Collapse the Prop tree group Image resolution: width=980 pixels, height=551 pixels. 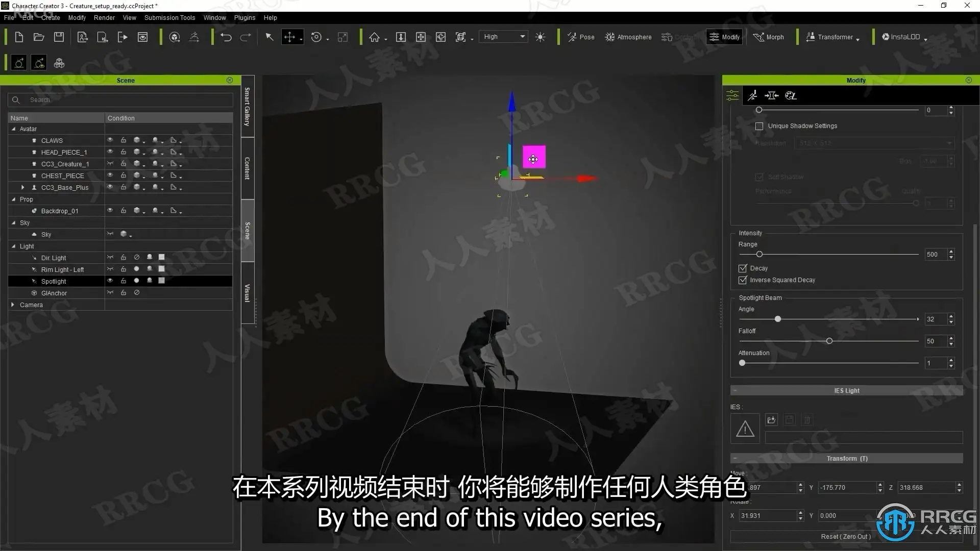[14, 199]
